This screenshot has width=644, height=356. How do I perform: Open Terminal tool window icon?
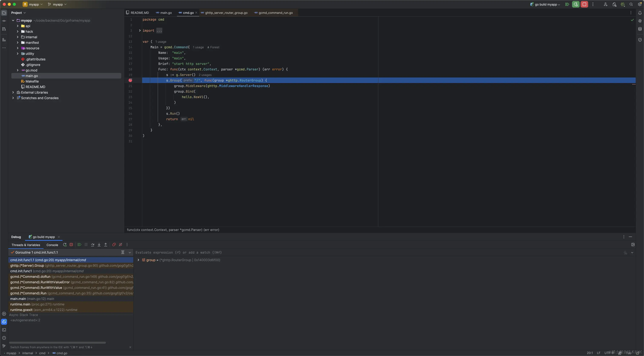pyautogui.click(x=4, y=330)
